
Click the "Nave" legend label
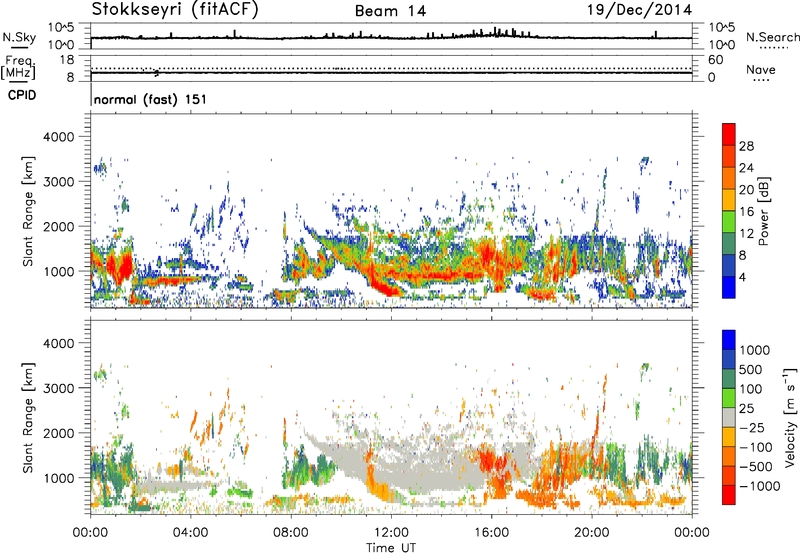761,70
